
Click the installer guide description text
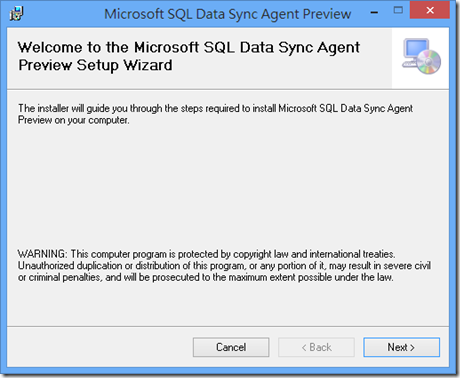[215, 114]
